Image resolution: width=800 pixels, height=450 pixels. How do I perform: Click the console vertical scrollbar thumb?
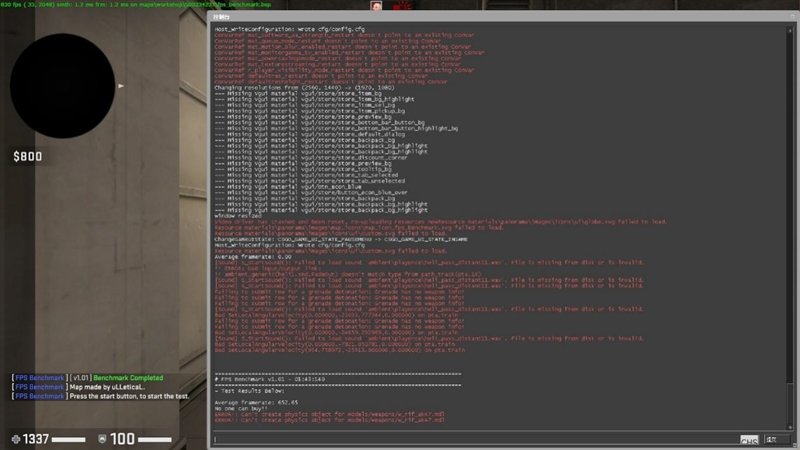790,403
